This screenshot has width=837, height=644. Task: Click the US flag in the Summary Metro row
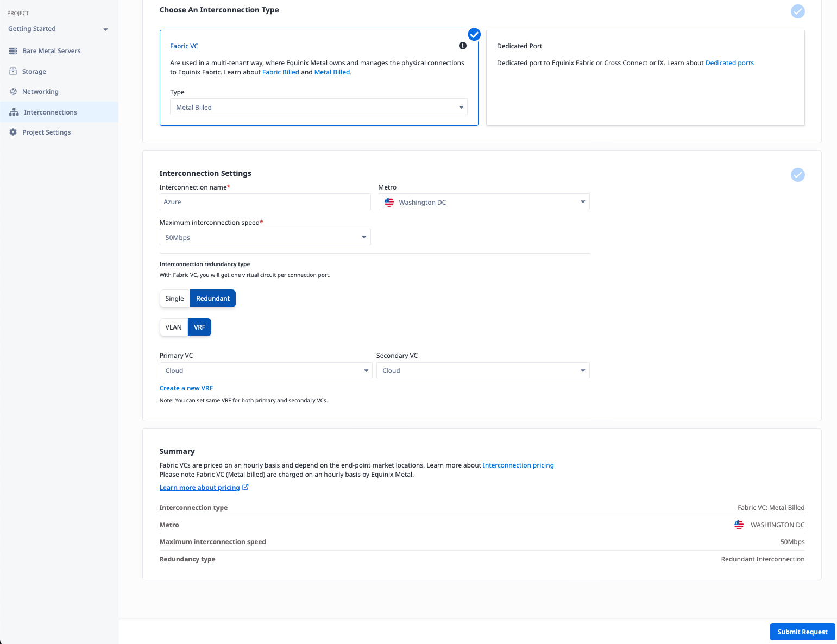pos(739,525)
